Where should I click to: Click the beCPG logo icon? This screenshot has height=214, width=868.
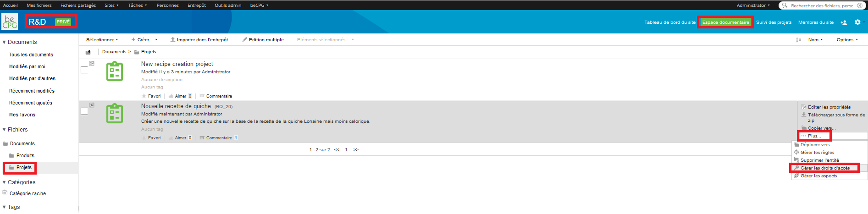(x=10, y=22)
